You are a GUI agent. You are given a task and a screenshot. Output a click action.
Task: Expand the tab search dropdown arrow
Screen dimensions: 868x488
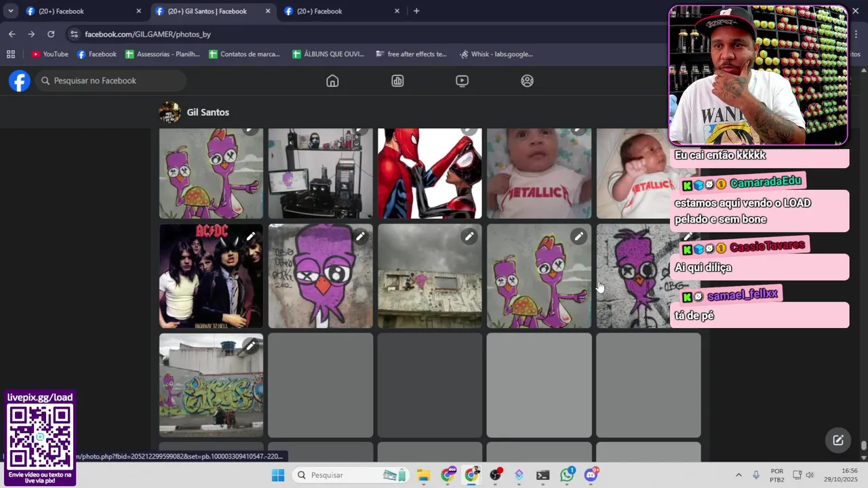(x=11, y=11)
